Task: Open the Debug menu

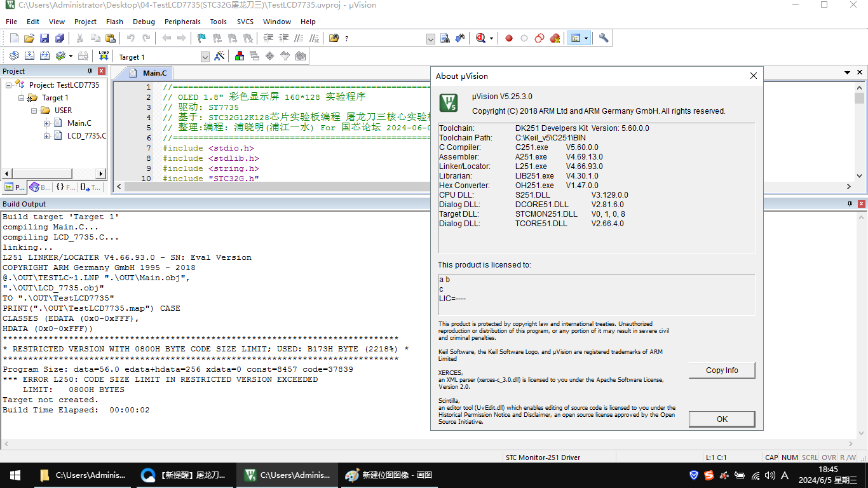Action: [x=144, y=22]
